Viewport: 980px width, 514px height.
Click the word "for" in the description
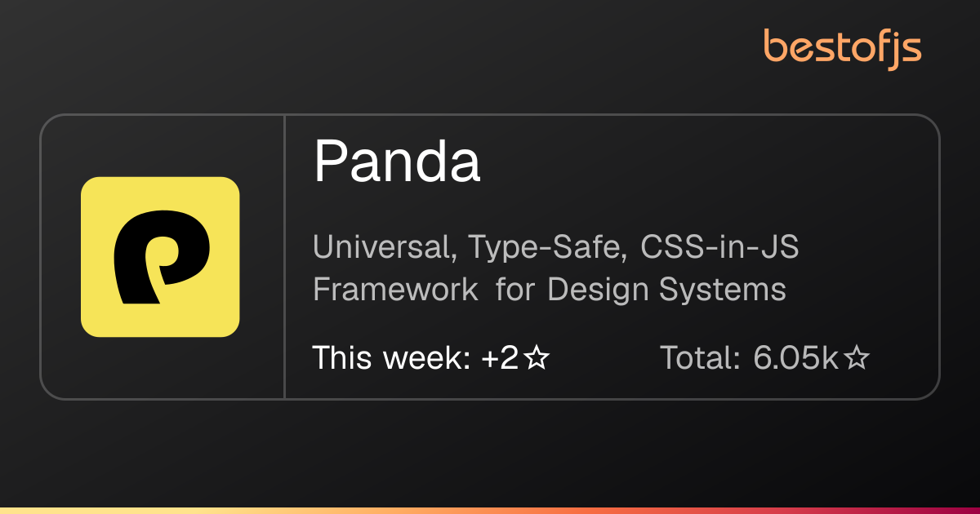(x=514, y=290)
